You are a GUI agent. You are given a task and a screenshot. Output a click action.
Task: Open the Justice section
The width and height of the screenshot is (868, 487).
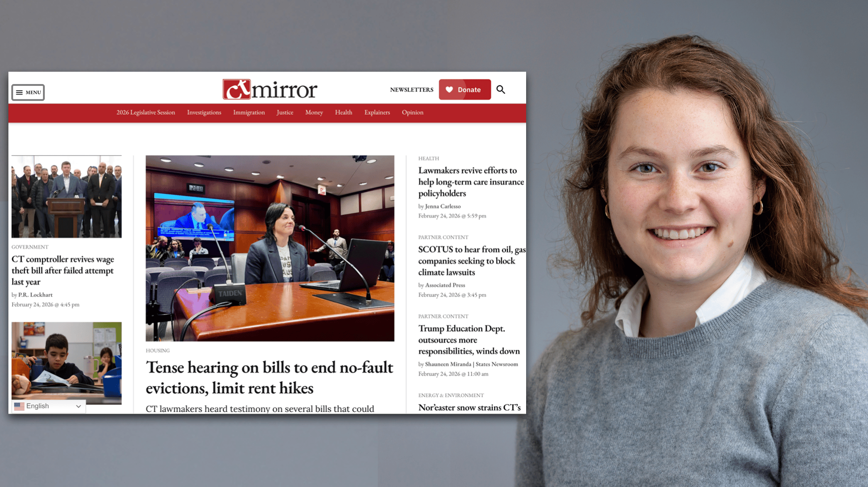click(x=285, y=112)
